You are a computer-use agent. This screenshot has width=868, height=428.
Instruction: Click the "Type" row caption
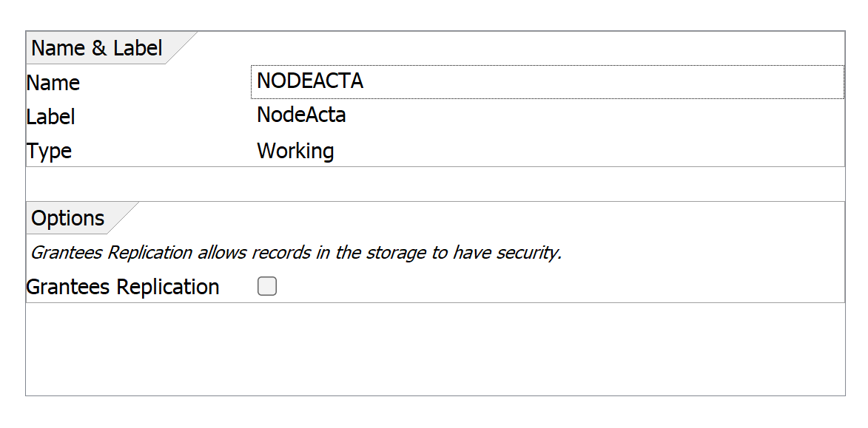point(49,152)
